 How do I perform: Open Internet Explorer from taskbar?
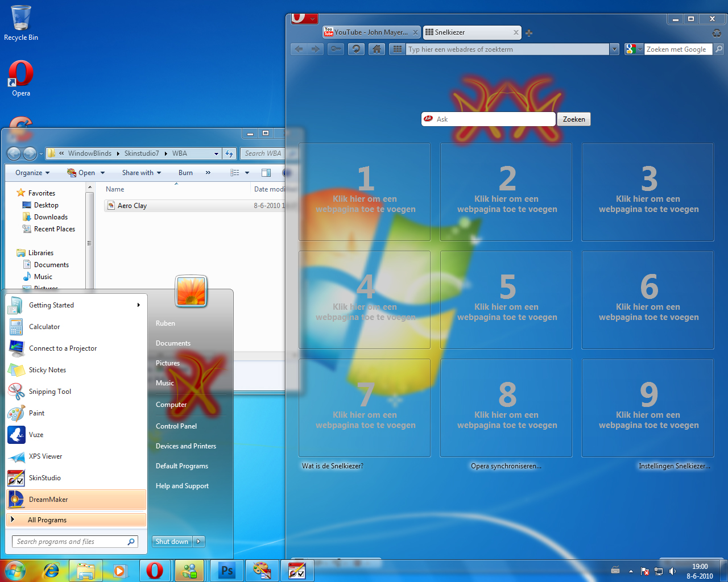52,571
